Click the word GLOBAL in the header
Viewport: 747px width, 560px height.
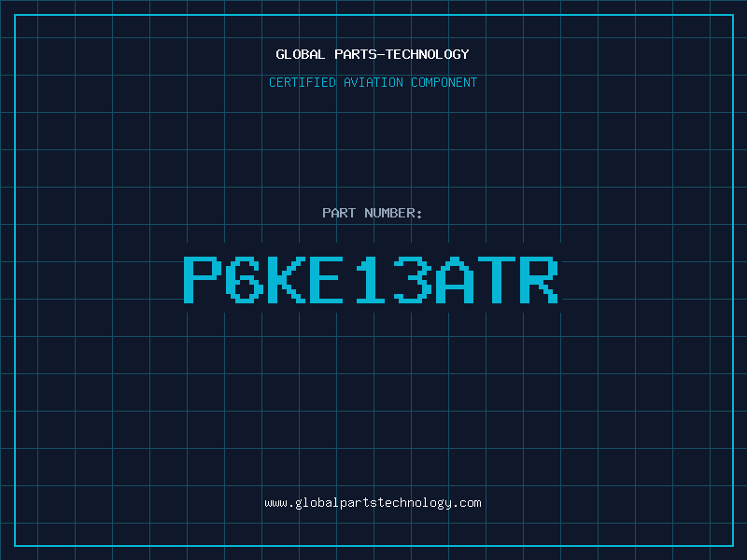click(300, 54)
